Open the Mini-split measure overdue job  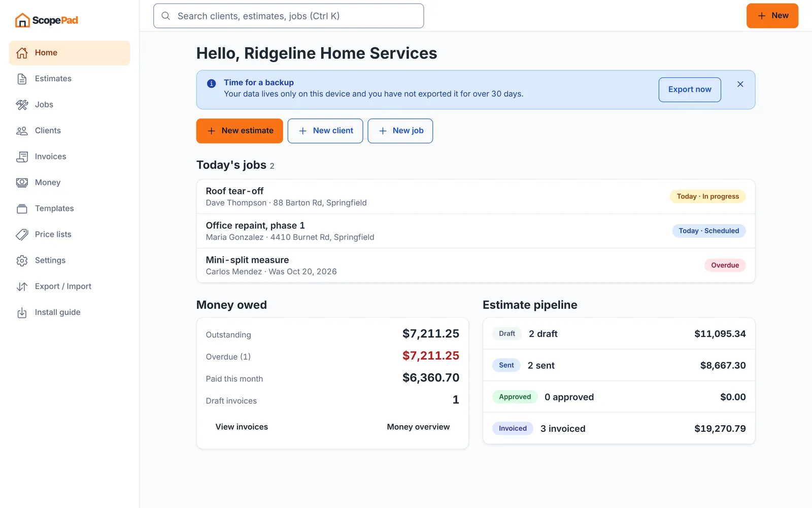[x=476, y=265]
